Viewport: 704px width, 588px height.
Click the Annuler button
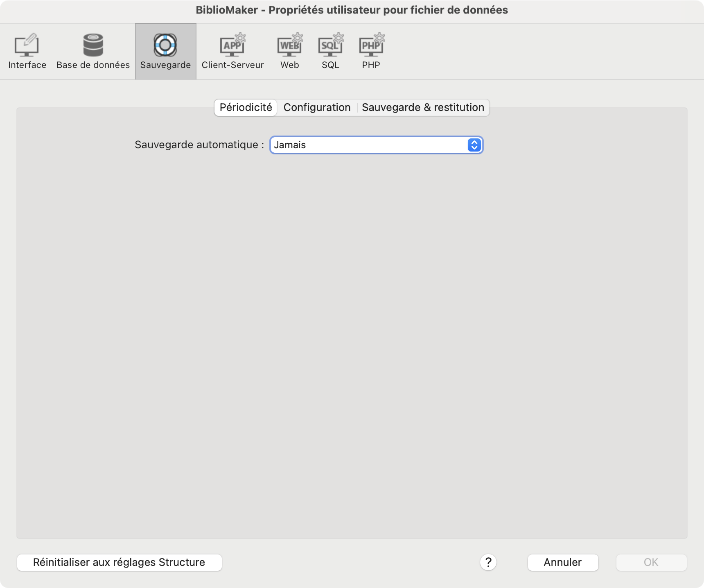[563, 562]
